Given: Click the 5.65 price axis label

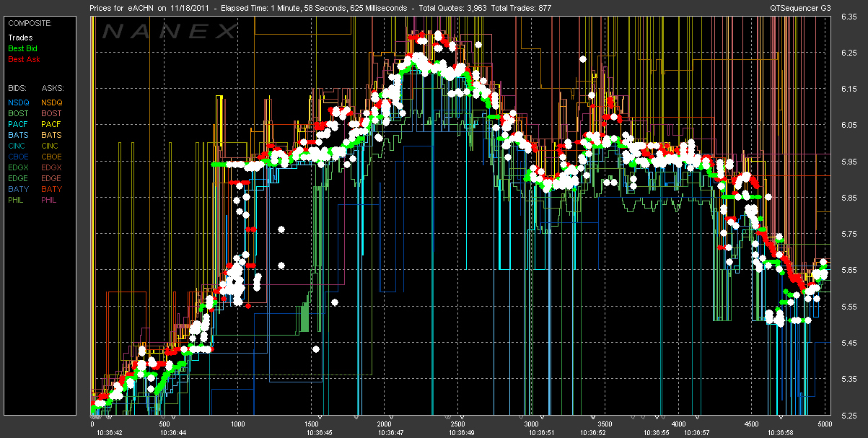Looking at the screenshot, I should [x=849, y=270].
